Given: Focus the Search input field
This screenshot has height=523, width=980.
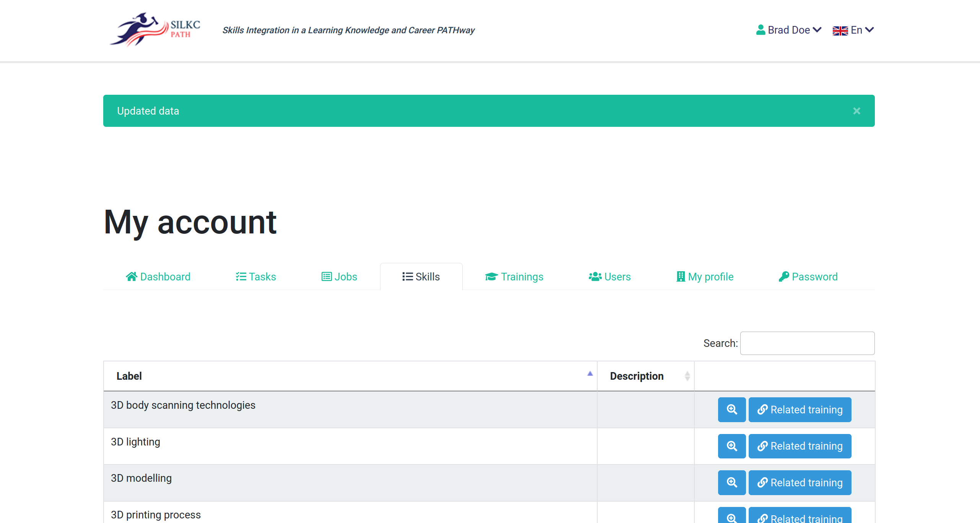Looking at the screenshot, I should [807, 343].
